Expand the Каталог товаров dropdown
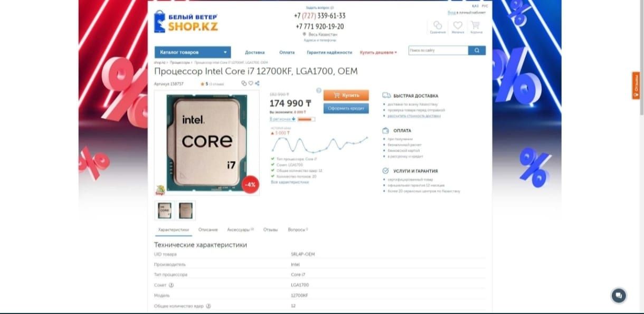The height and width of the screenshot is (314, 644). pyautogui.click(x=193, y=52)
